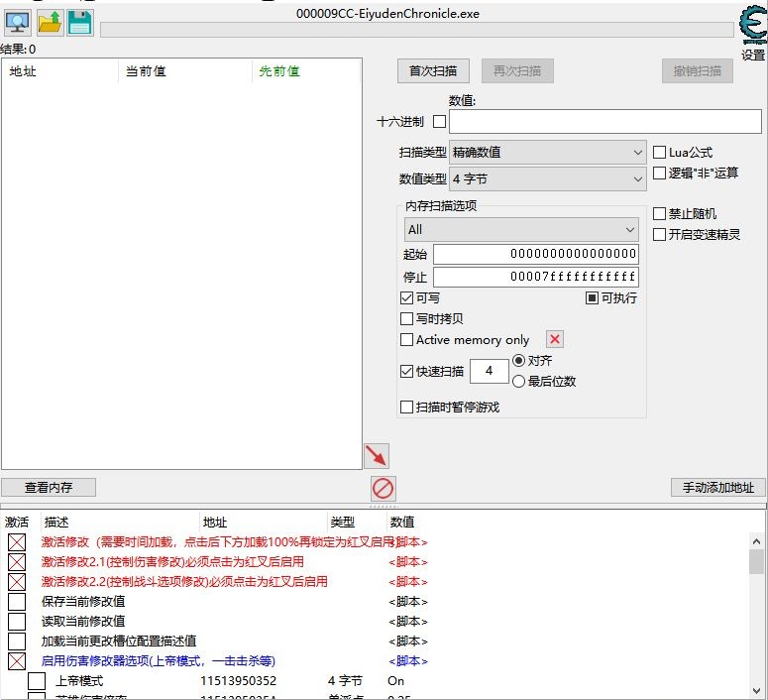This screenshot has width=768, height=700.
Task: Click 激活 column header in address table
Action: (x=17, y=523)
